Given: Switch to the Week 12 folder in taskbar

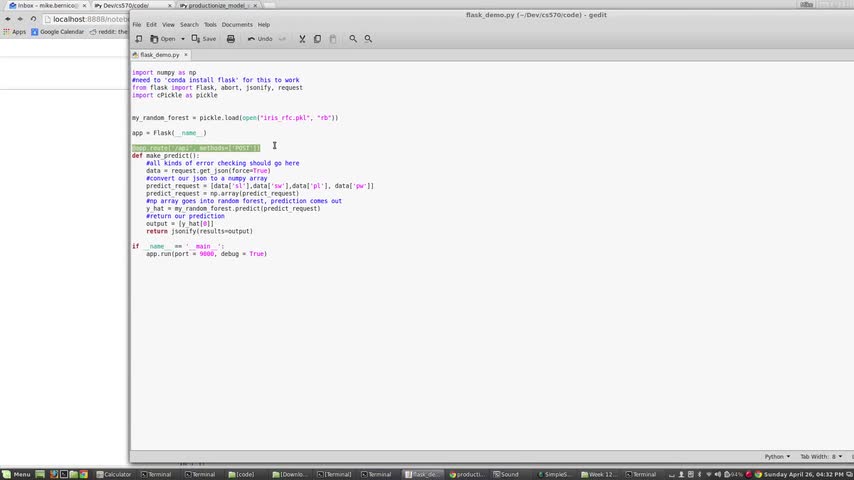Looking at the screenshot, I should [599, 475].
